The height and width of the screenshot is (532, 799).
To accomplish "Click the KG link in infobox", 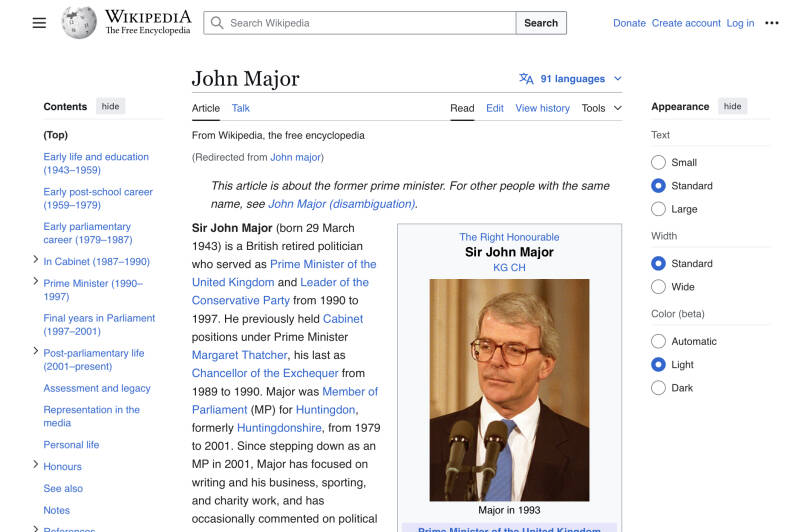I will point(500,268).
